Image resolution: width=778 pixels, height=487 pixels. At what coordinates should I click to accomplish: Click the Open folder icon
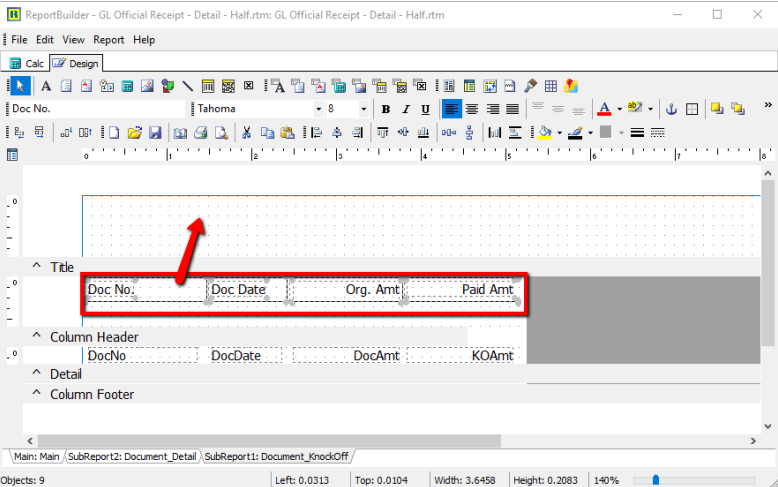(135, 132)
